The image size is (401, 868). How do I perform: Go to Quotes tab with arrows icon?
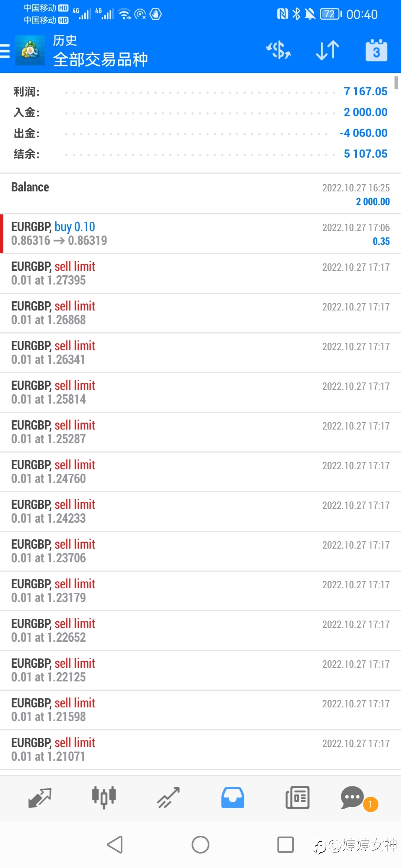tap(40, 798)
